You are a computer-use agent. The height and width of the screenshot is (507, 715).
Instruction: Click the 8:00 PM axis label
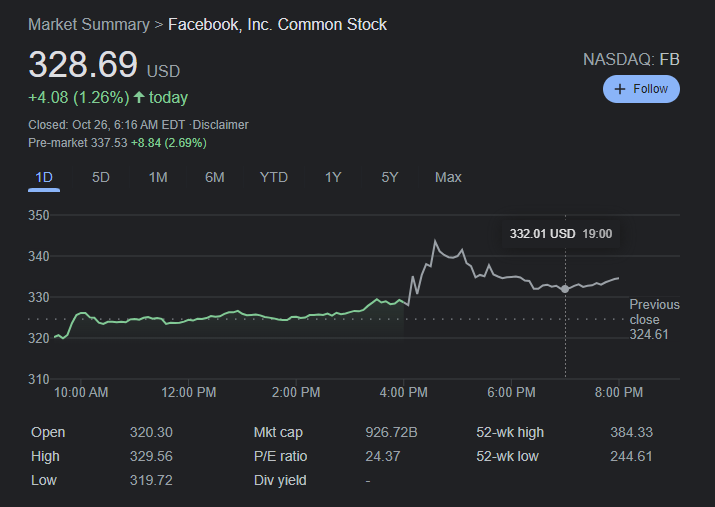(619, 393)
